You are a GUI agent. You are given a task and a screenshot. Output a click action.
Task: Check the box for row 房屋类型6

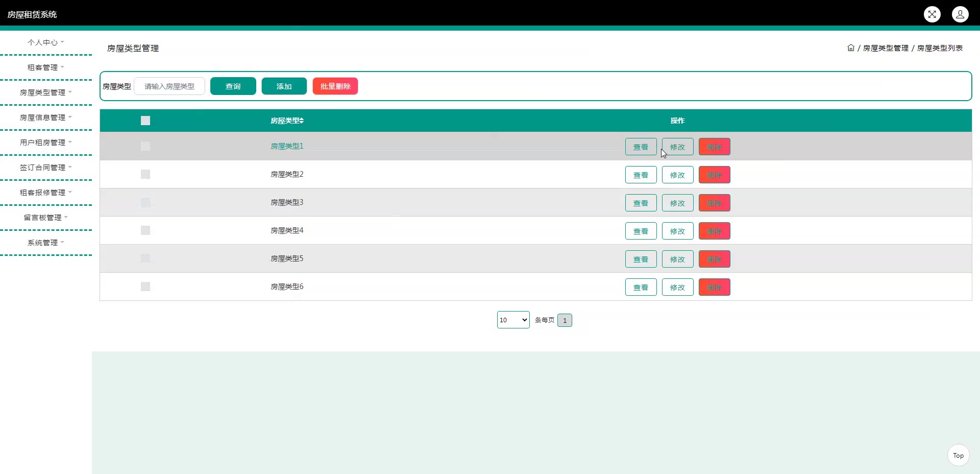(x=145, y=287)
